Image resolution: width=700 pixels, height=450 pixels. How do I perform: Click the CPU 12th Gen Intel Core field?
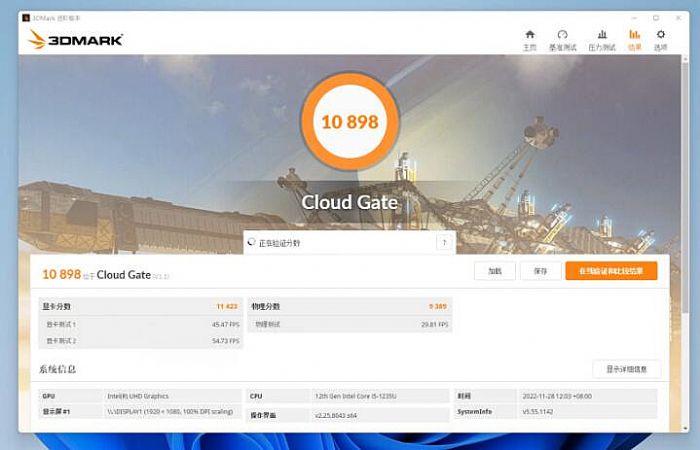click(349, 396)
